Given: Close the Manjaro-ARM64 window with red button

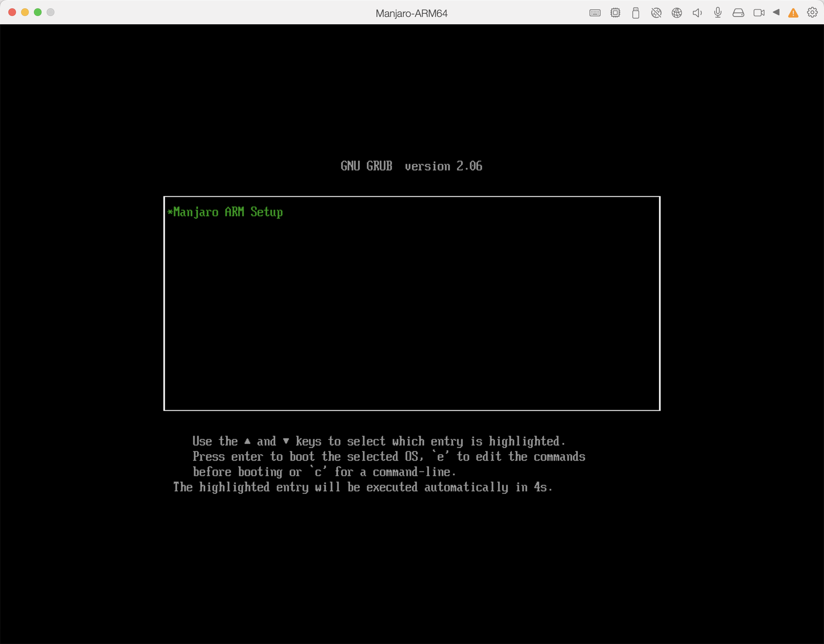Looking at the screenshot, I should pyautogui.click(x=12, y=12).
